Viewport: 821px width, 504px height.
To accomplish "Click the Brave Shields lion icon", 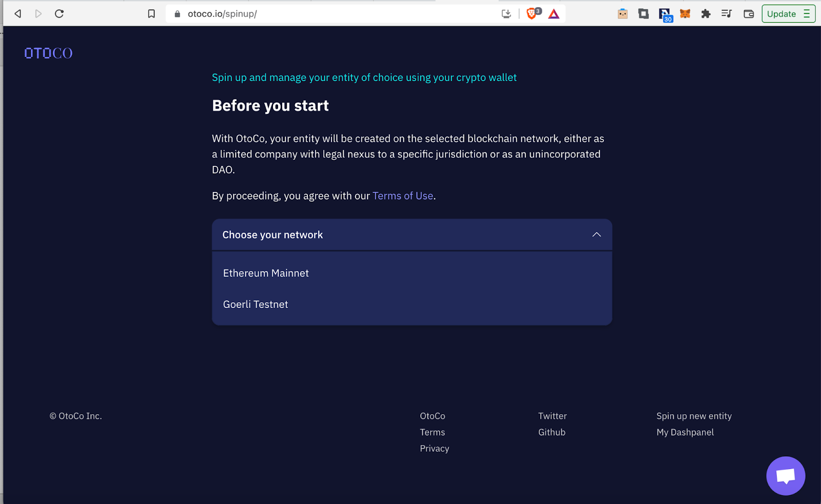I will (x=532, y=14).
